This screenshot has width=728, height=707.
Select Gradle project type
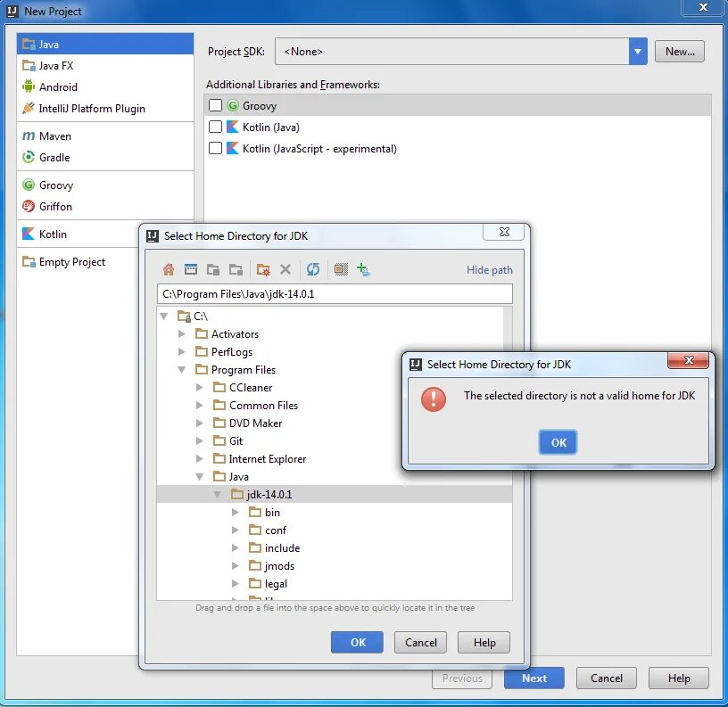pyautogui.click(x=105, y=157)
